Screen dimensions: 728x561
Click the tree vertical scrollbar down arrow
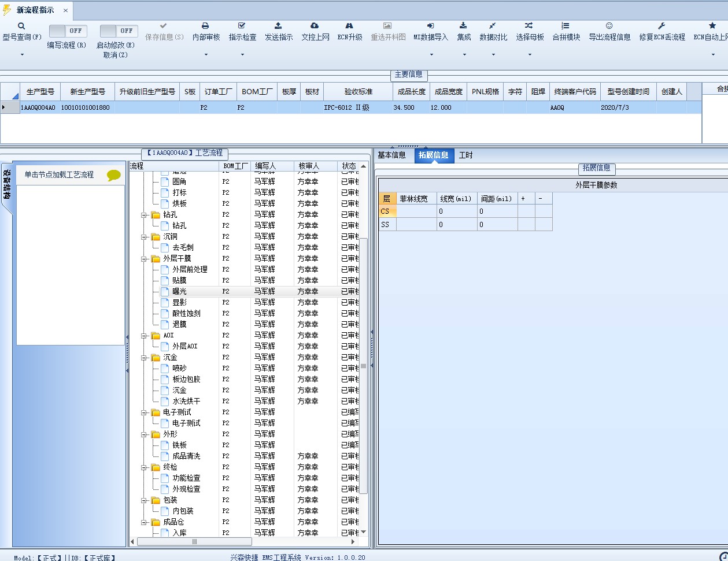tap(364, 532)
